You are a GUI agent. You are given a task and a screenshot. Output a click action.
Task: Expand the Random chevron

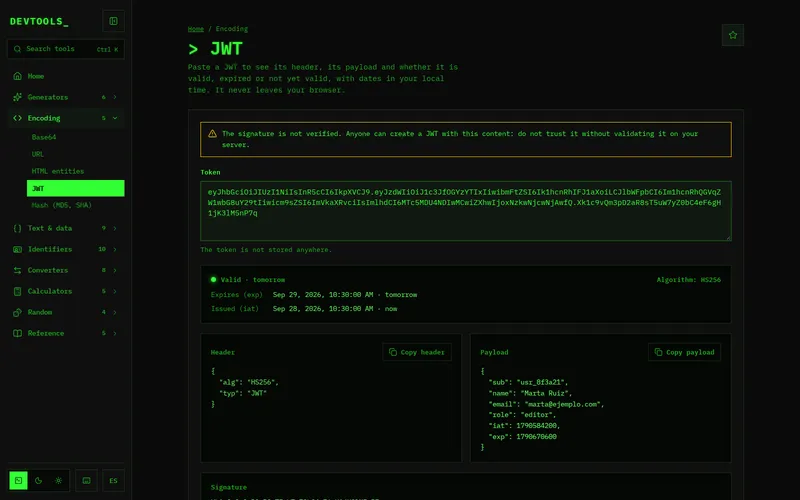pyautogui.click(x=115, y=312)
